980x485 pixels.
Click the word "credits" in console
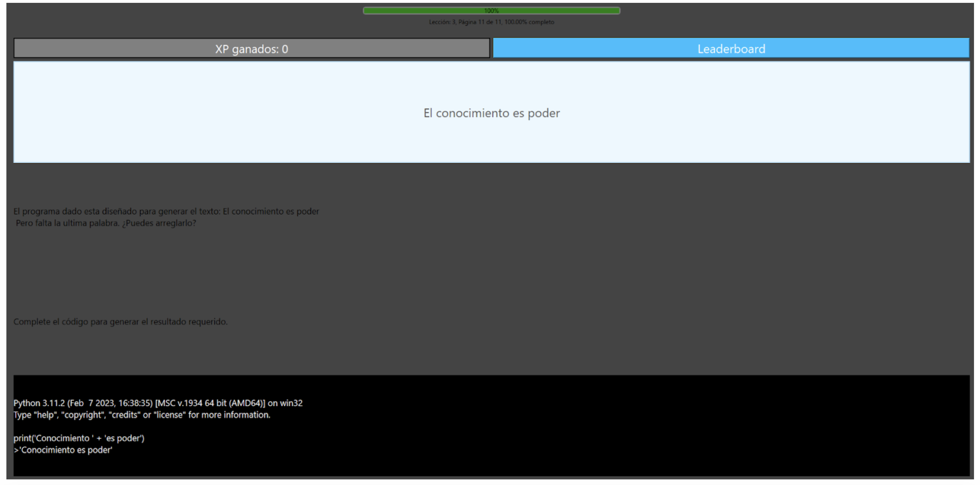[x=125, y=415]
